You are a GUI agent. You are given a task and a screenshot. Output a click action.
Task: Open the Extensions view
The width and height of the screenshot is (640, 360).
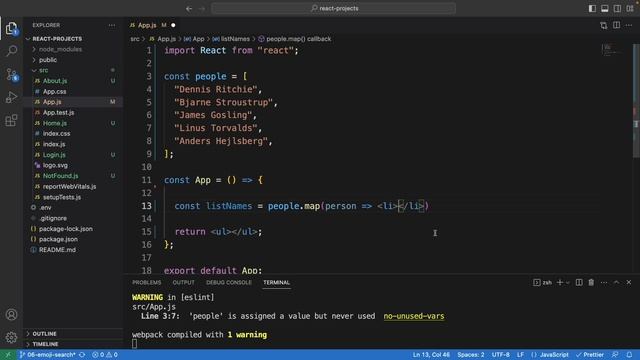(11, 120)
